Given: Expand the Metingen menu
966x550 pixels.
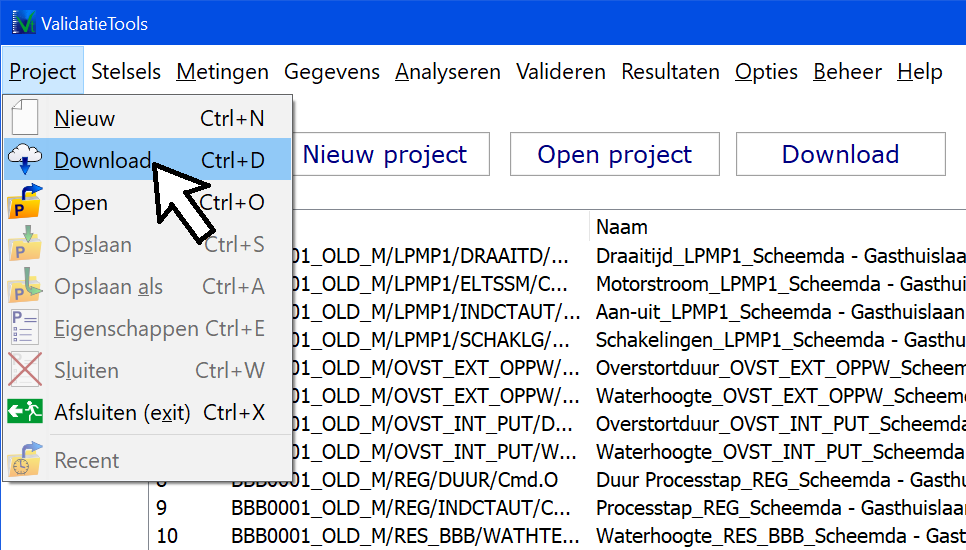Looking at the screenshot, I should [222, 72].
